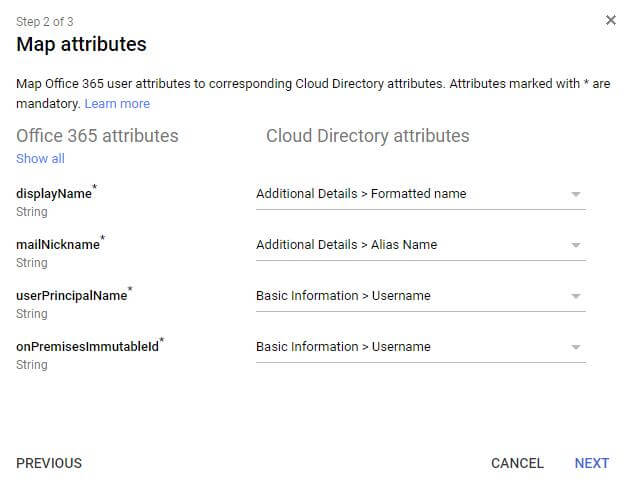The width and height of the screenshot is (632, 483).
Task: Close the Map attributes dialog
Action: point(611,20)
